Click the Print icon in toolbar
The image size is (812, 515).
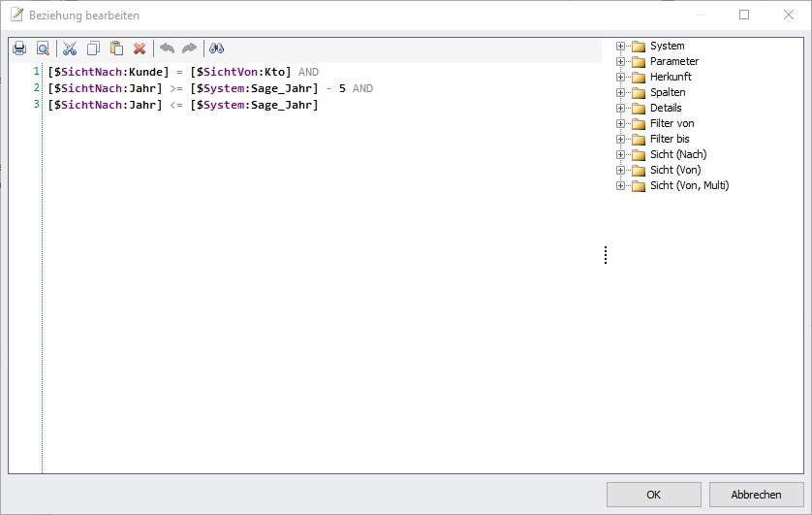(x=19, y=48)
